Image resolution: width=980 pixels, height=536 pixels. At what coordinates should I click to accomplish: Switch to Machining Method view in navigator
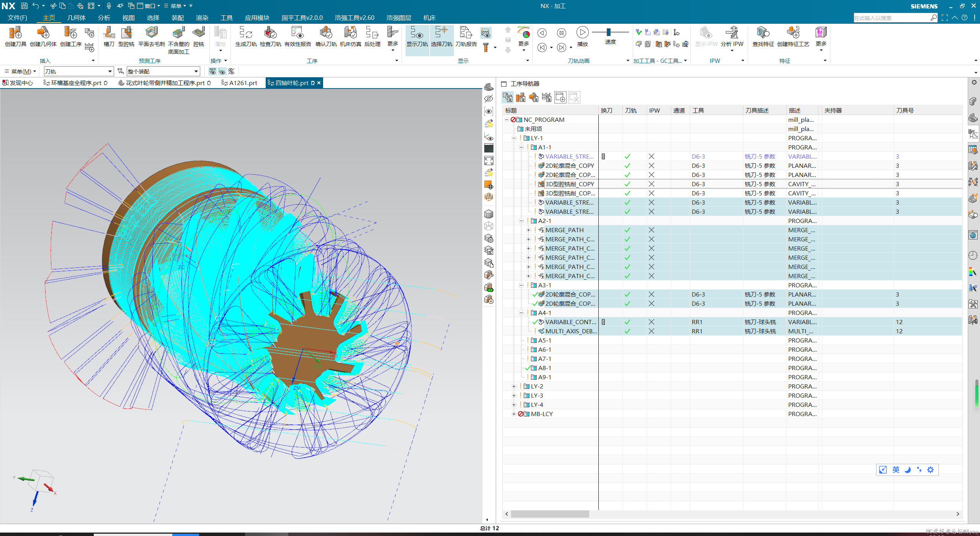tap(547, 98)
